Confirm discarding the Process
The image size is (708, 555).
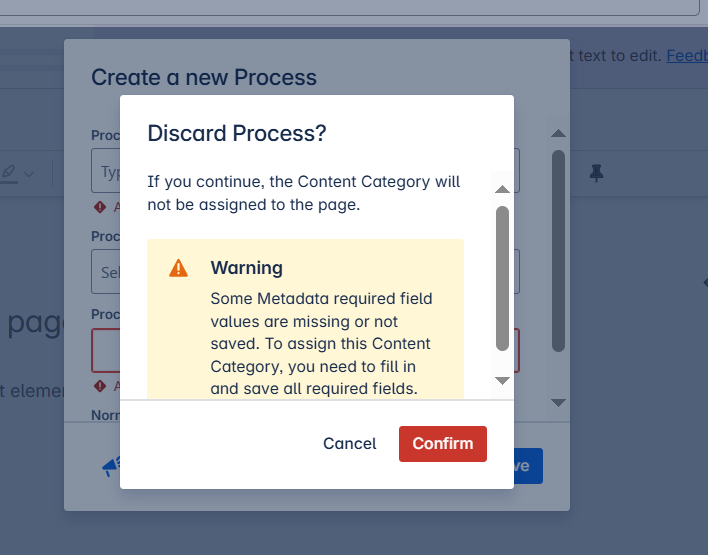(x=442, y=444)
